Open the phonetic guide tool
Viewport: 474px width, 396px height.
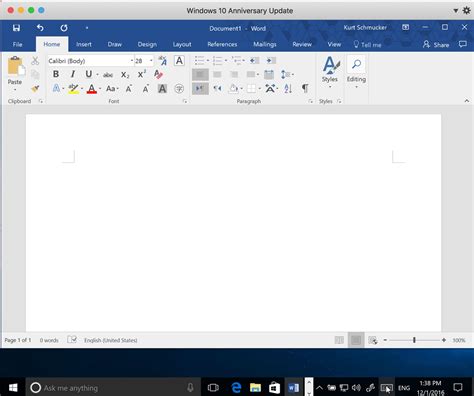pyautogui.click(x=162, y=61)
